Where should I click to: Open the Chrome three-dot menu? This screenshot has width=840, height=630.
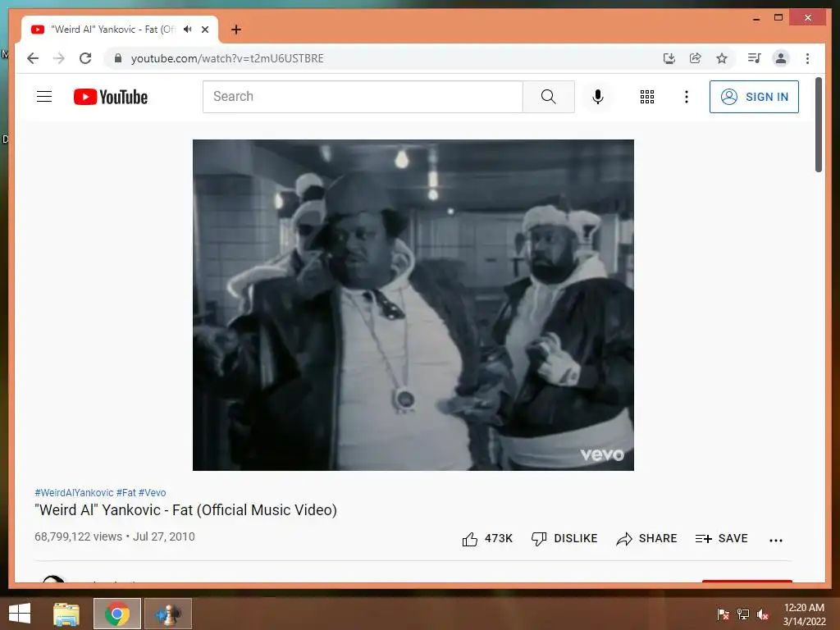807,58
